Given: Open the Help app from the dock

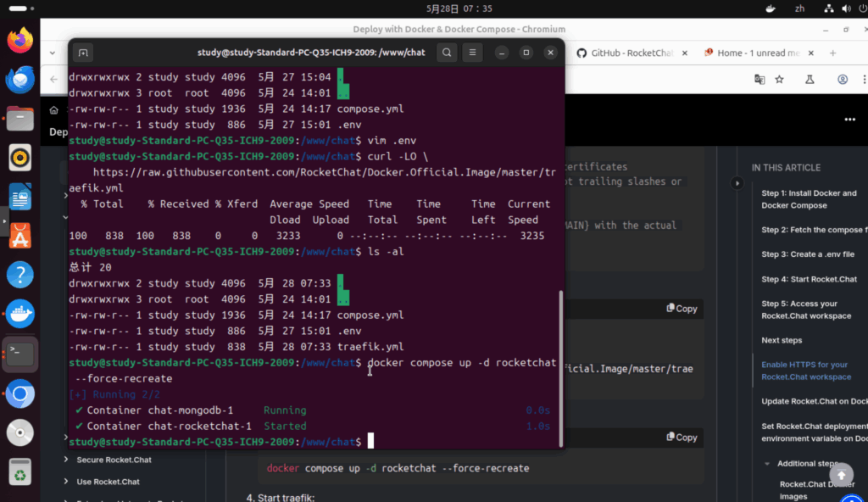Looking at the screenshot, I should [x=20, y=275].
